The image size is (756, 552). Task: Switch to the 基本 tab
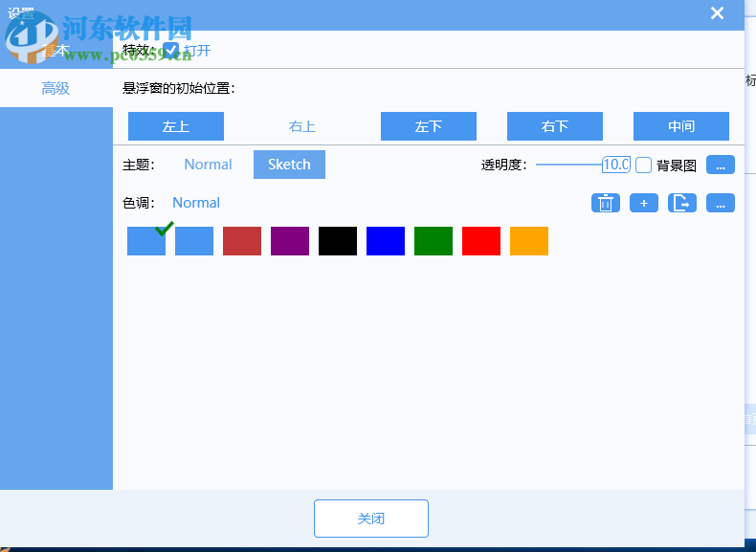[56, 50]
